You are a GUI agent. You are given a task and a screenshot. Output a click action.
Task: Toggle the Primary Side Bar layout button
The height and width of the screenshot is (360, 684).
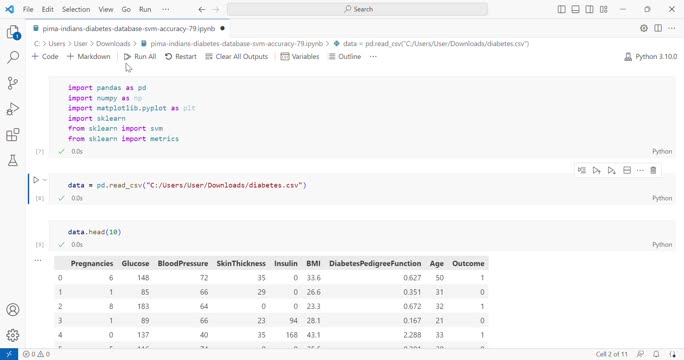(x=561, y=9)
